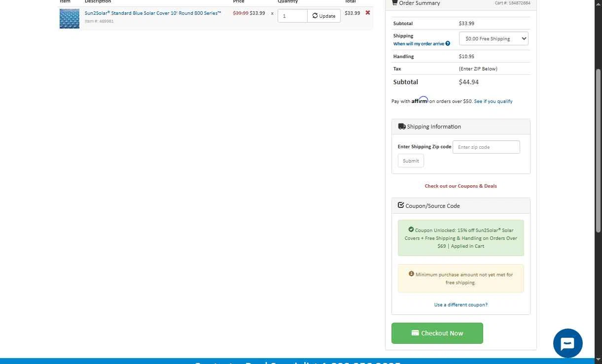602x364 pixels.
Task: Click the quantity input field
Action: pos(292,16)
